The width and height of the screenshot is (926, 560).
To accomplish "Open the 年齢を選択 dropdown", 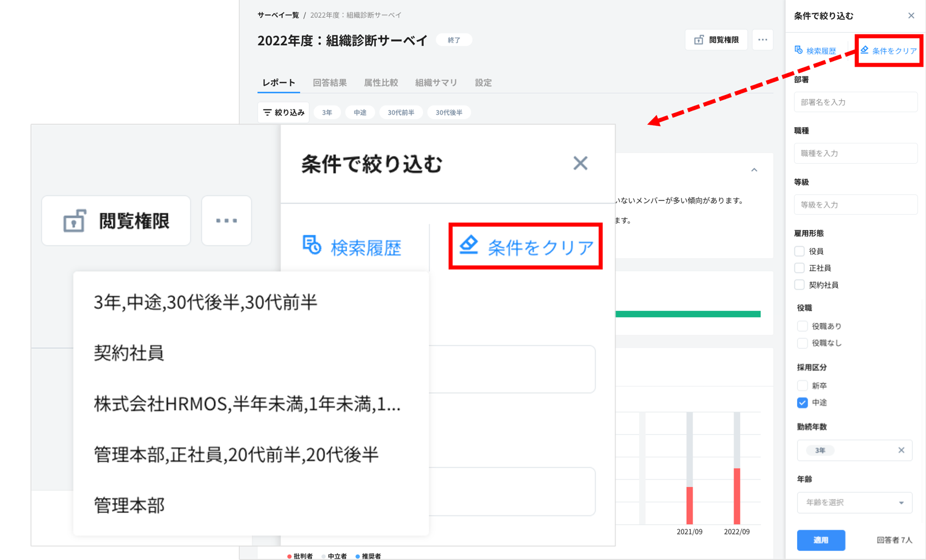I will (x=854, y=503).
